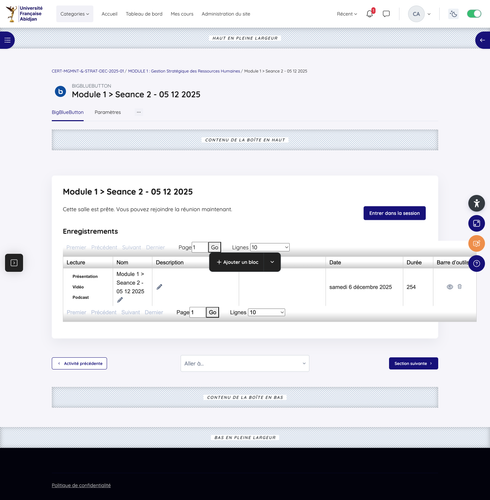
Task: Open Politique de confidentialité link
Action: [81, 485]
